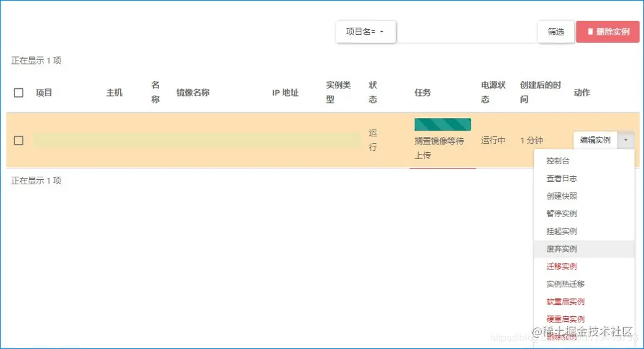
Task: Choose 实例热迁移 in the action menu
Action: coord(584,284)
